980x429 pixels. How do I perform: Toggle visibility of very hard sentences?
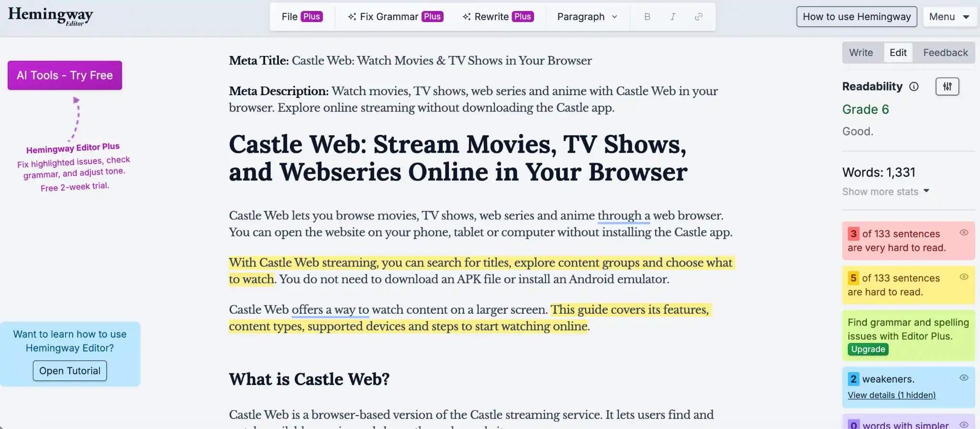tap(964, 232)
